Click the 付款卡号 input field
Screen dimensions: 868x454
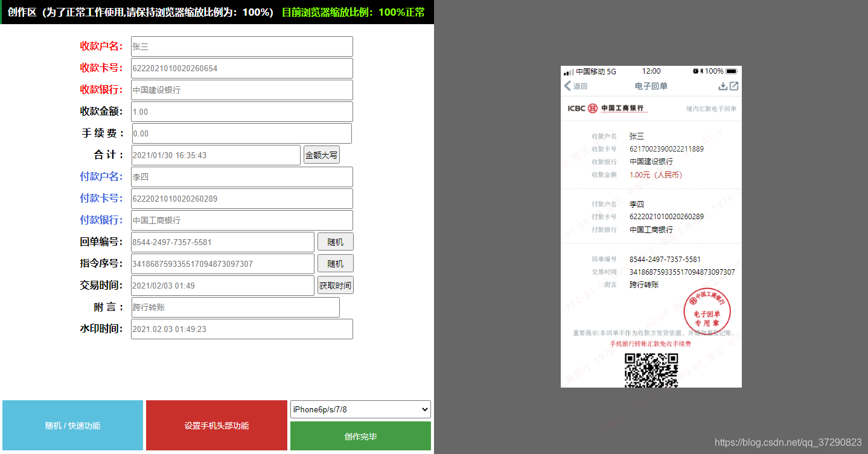241,199
